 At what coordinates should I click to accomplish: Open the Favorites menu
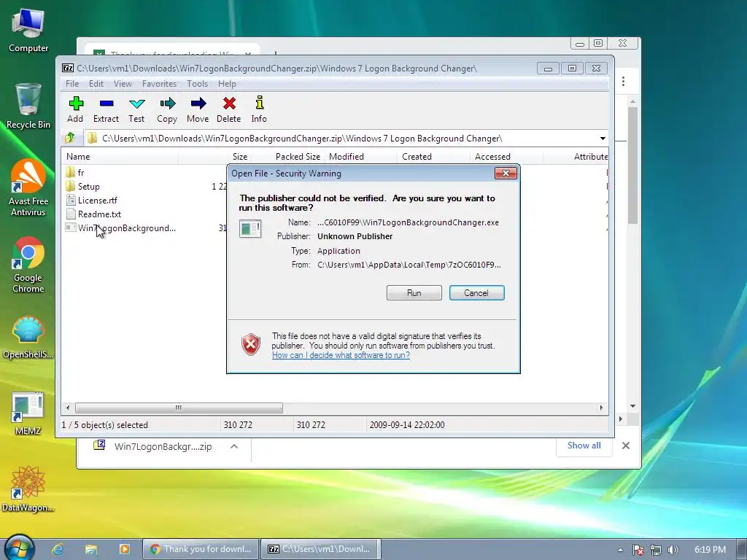[x=159, y=84]
